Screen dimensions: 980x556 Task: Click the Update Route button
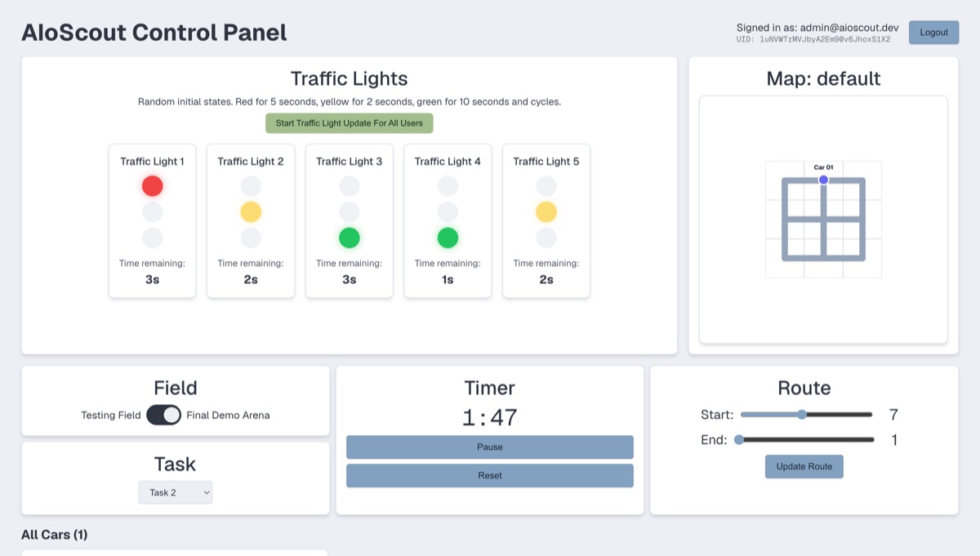pyautogui.click(x=804, y=466)
